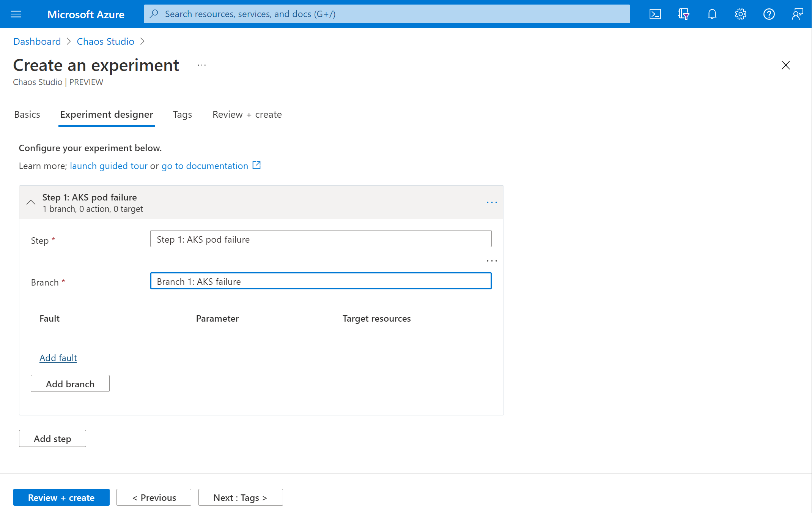Click the Previous navigation button
This screenshot has height=513, width=812.
pos(154,497)
